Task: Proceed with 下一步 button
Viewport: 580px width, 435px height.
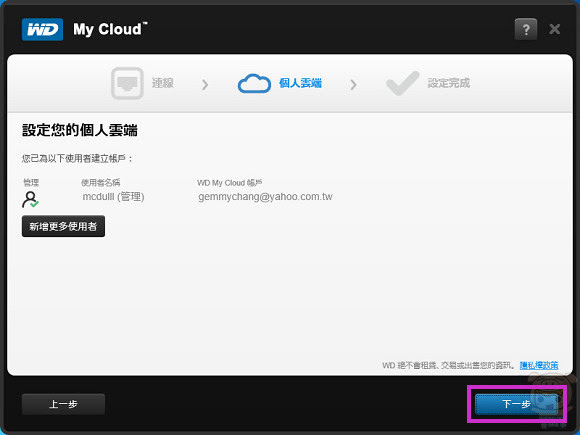Action: tap(516, 404)
